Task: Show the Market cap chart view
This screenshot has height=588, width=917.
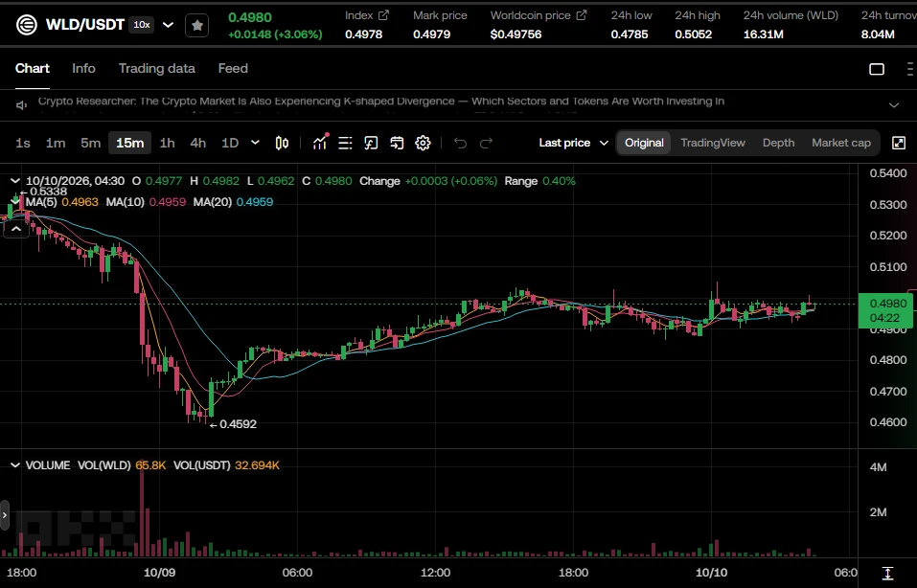Action: [841, 144]
